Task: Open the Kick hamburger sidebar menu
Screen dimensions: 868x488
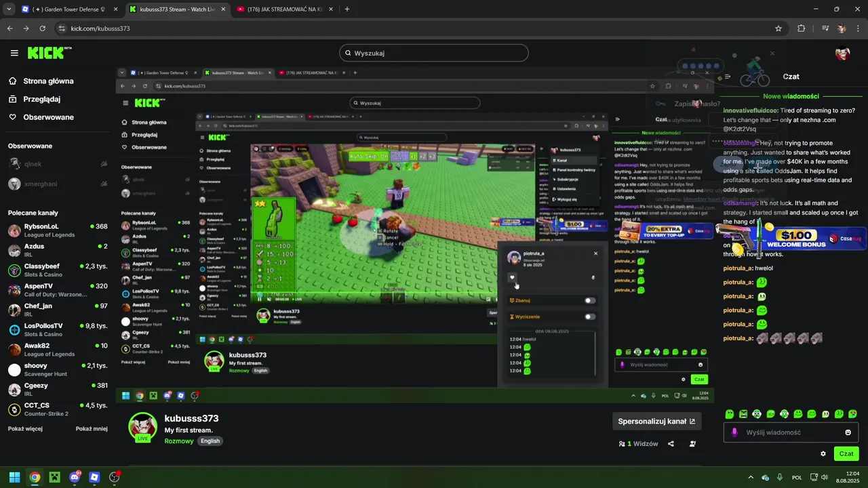Action: click(x=14, y=53)
